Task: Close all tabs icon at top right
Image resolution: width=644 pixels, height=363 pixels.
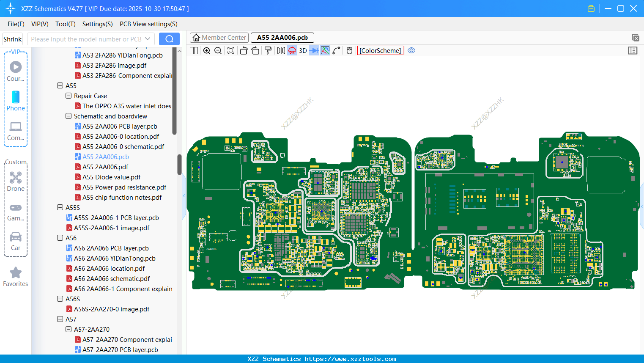Action: pos(635,38)
